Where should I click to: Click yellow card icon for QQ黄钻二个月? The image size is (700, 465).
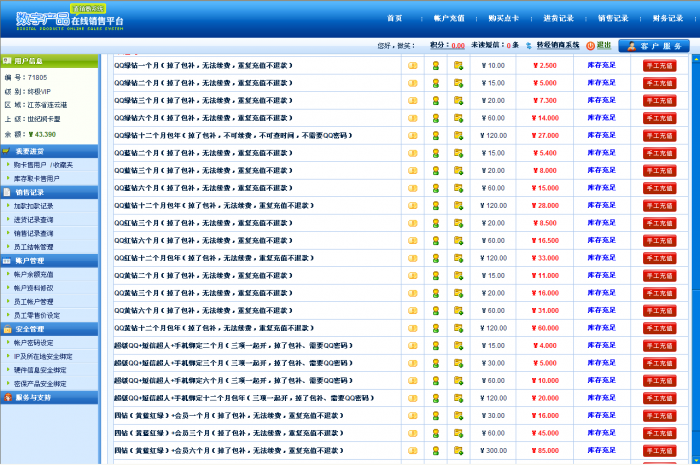pyautogui.click(x=412, y=276)
